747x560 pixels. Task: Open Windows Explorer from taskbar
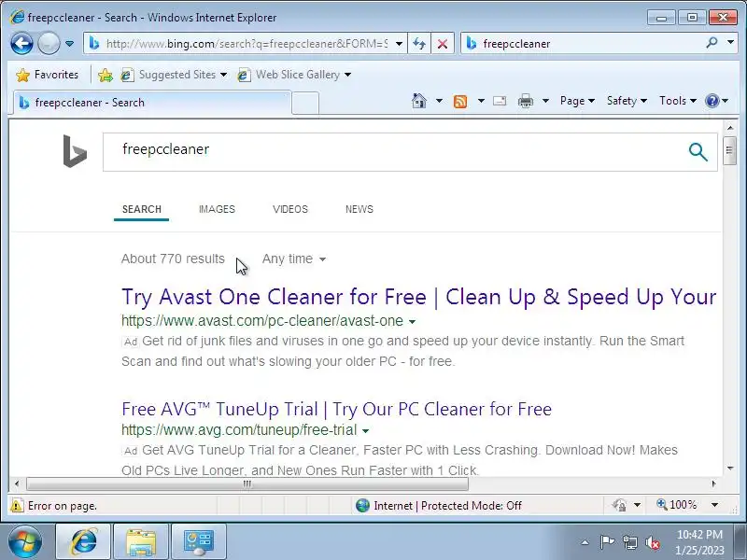pos(141,542)
